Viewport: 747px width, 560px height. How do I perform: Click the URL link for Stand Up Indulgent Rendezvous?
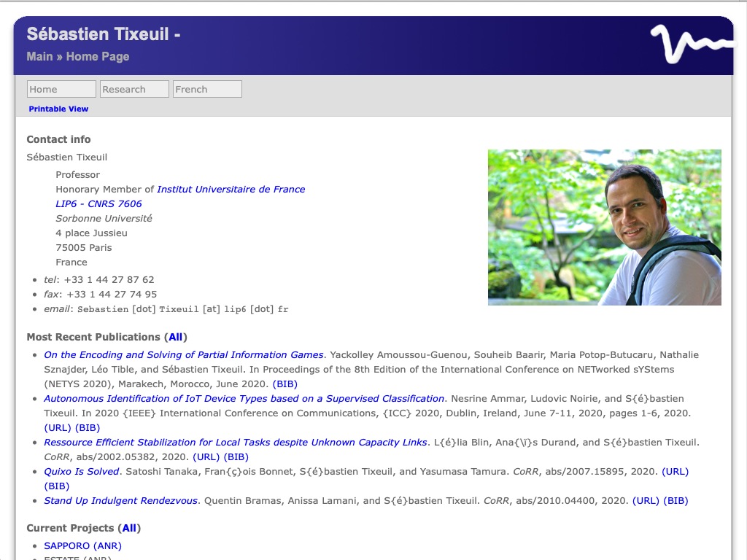pyautogui.click(x=645, y=500)
